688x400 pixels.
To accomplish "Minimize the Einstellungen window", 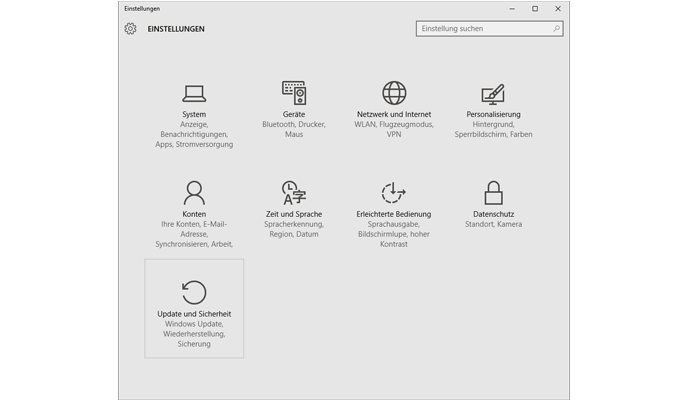I will click(511, 8).
